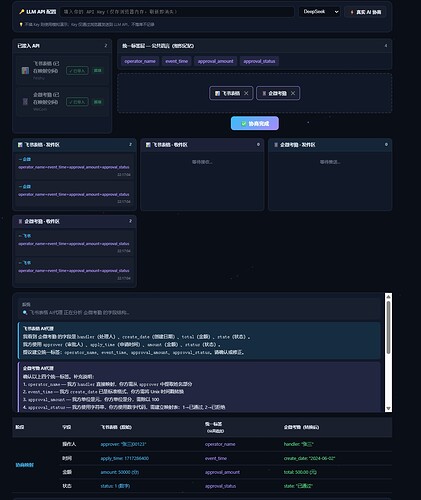
Task: Click the key icon beside LLM API label
Action: 22,12
